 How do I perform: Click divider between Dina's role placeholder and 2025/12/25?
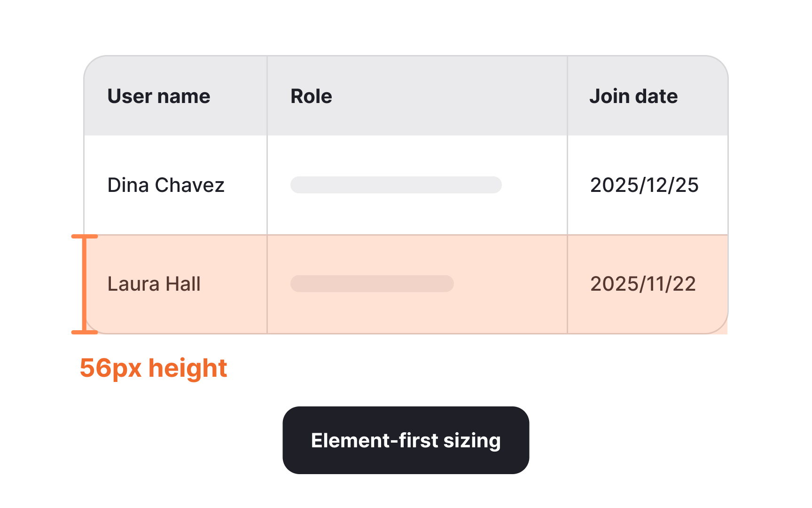pos(567,185)
